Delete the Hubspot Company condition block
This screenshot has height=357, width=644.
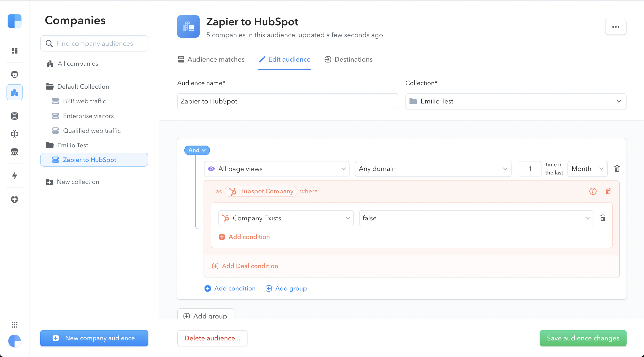608,191
